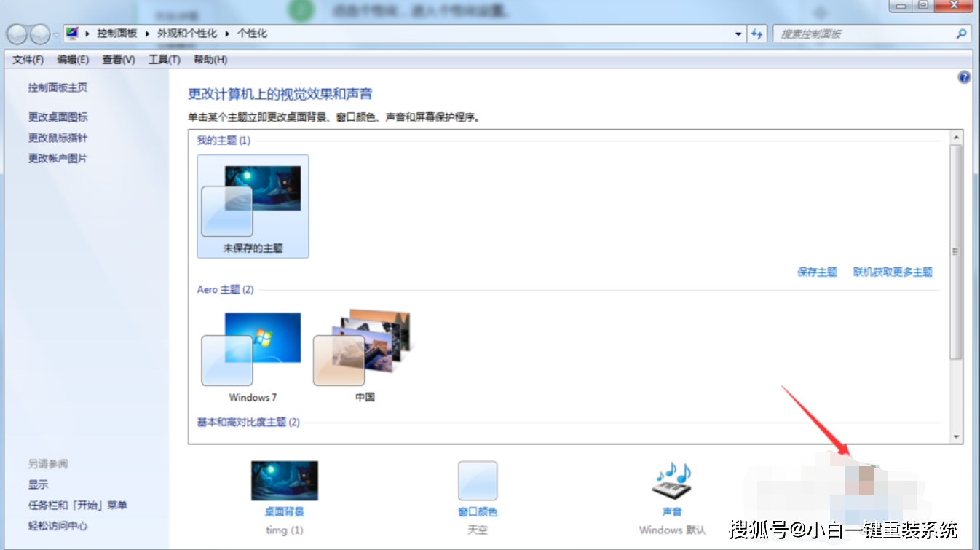Click 联机获取更多主题 link
980x550 pixels.
[893, 272]
